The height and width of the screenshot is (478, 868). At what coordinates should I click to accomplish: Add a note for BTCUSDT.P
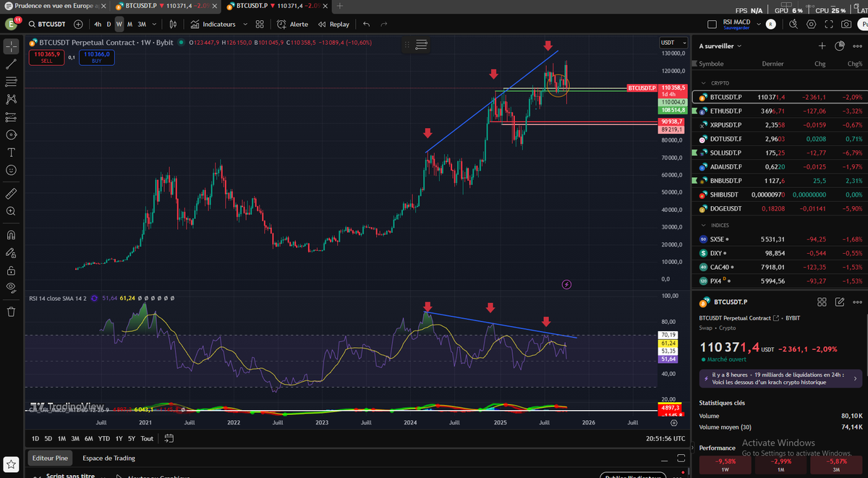(x=840, y=302)
